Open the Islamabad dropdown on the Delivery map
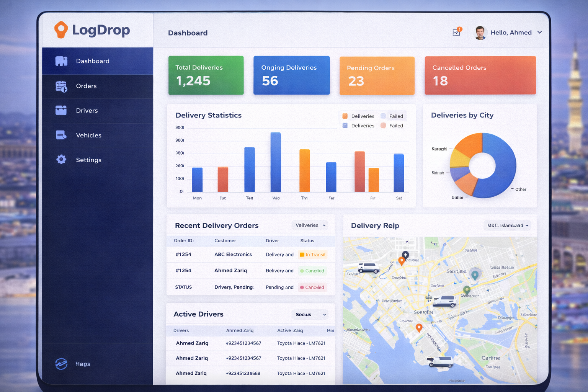 pyautogui.click(x=507, y=225)
